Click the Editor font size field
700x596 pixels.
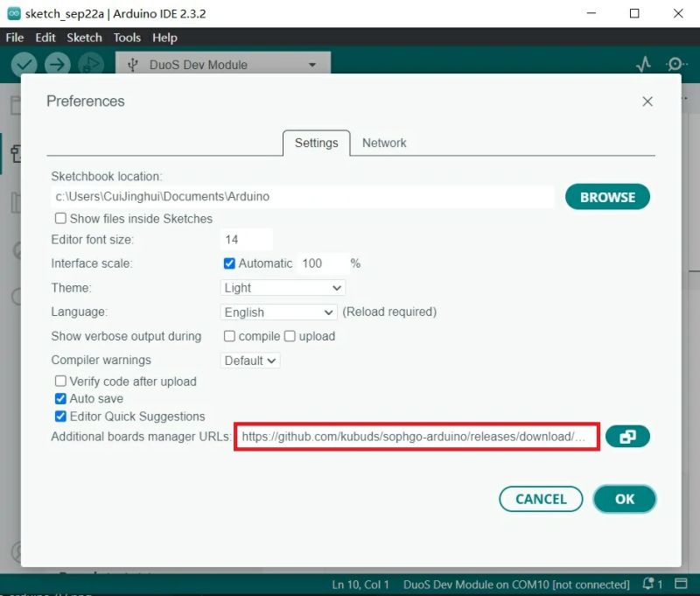pos(247,240)
